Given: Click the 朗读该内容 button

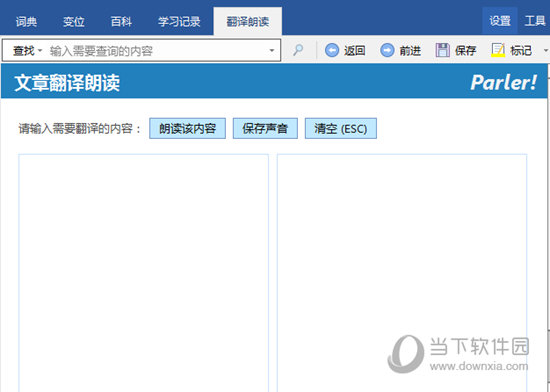Looking at the screenshot, I should pyautogui.click(x=187, y=129).
